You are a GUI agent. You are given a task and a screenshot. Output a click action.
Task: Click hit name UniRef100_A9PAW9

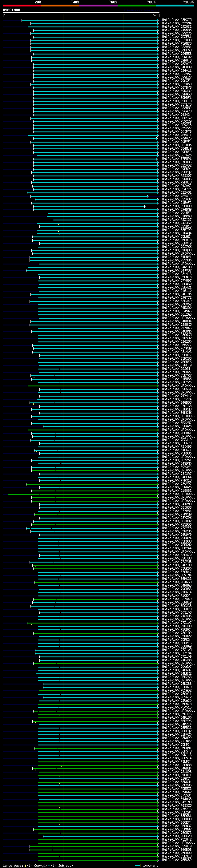pos(177,206)
